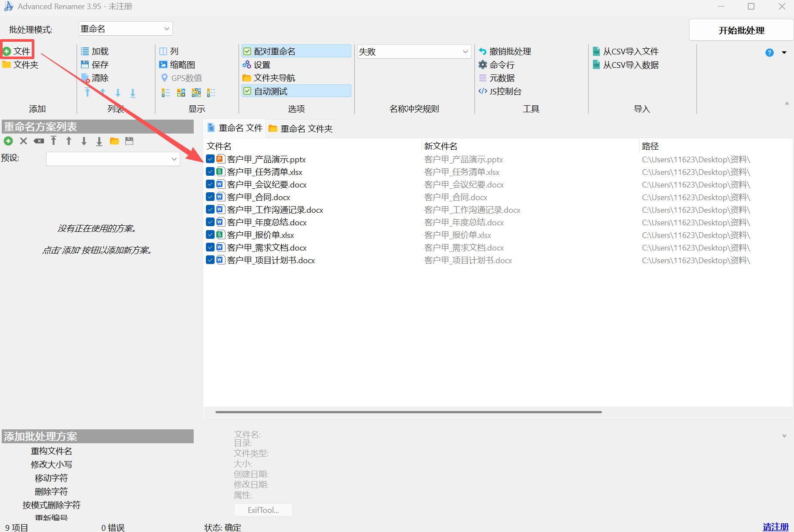Click 加载 to load a file list
794x532 pixels.
click(94, 51)
